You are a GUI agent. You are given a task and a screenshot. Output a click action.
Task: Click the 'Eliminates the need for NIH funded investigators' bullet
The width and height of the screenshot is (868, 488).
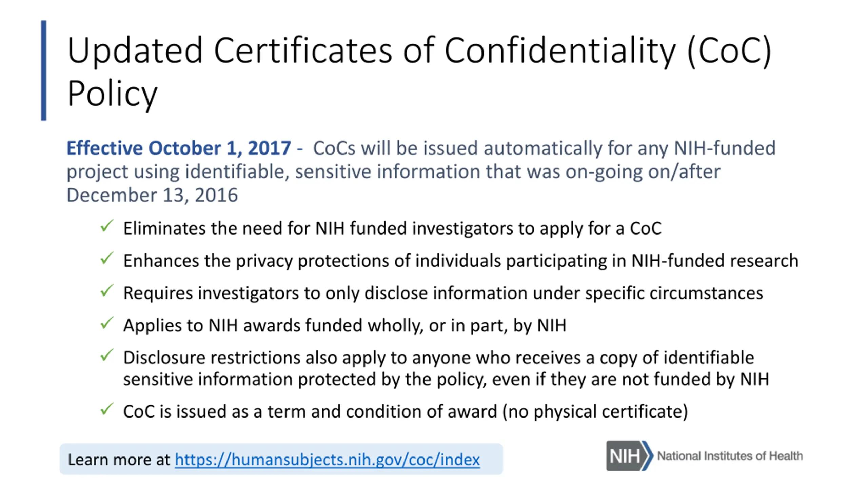pyautogui.click(x=392, y=228)
